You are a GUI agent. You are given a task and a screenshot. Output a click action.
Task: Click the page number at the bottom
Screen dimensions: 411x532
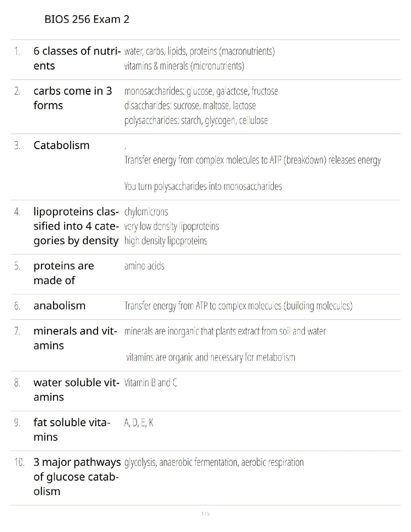coord(205,514)
